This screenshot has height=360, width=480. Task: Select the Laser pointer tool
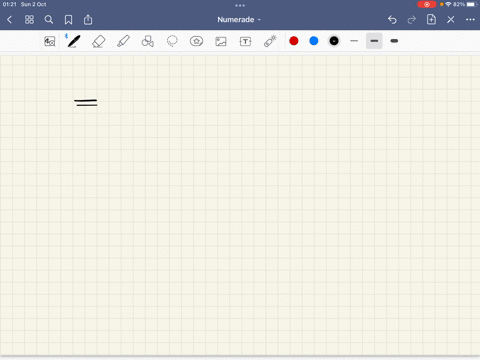(x=270, y=41)
